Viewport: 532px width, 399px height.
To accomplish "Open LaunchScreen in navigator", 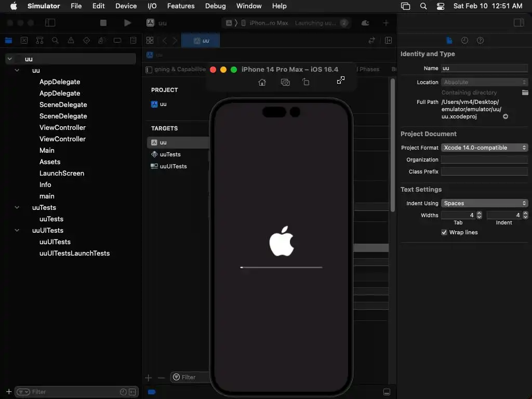I will 62,173.
